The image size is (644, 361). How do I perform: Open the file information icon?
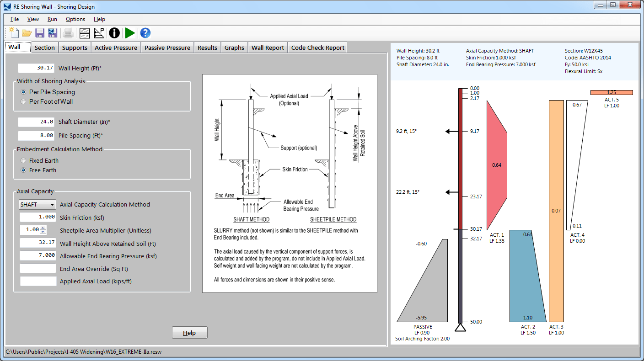tap(114, 33)
